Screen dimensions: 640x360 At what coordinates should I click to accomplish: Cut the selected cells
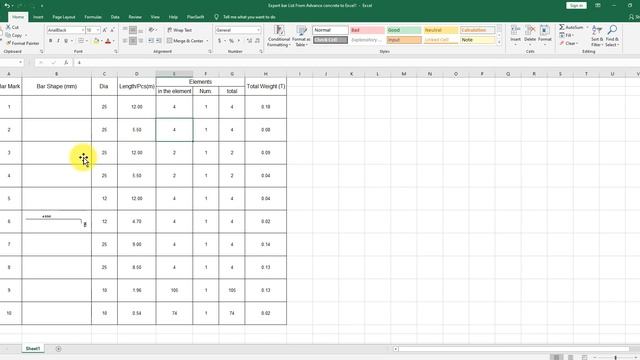pyautogui.click(x=12, y=27)
